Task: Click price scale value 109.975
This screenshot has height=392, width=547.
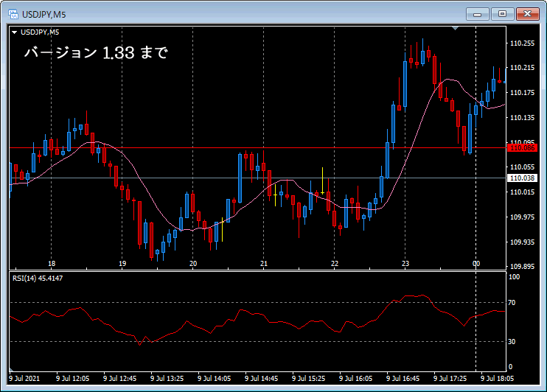Action: pos(522,217)
